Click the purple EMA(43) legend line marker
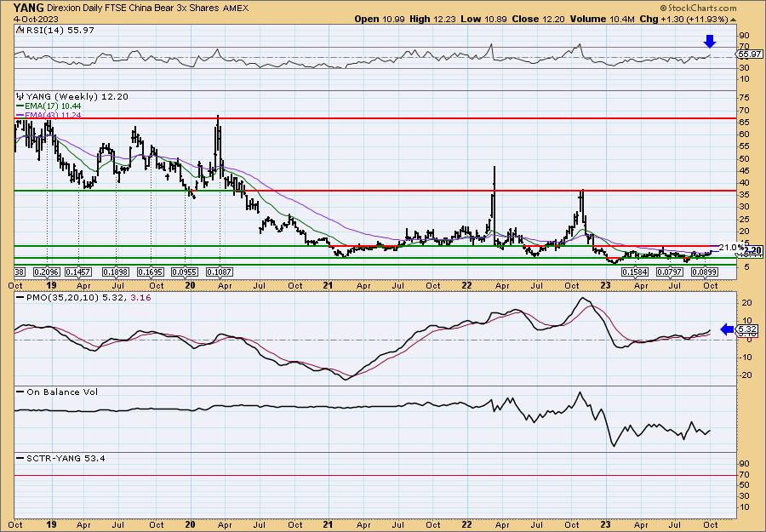 pyautogui.click(x=20, y=115)
